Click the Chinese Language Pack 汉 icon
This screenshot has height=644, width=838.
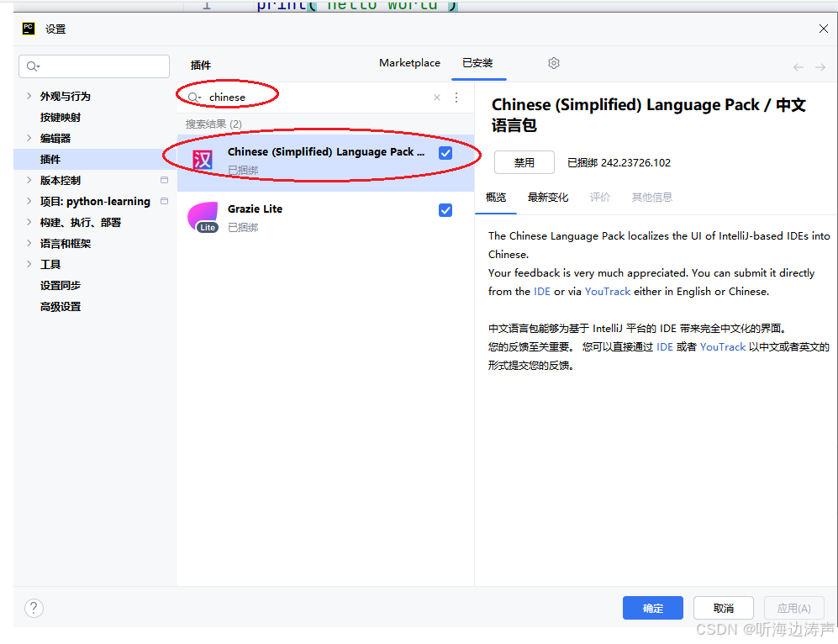(203, 159)
